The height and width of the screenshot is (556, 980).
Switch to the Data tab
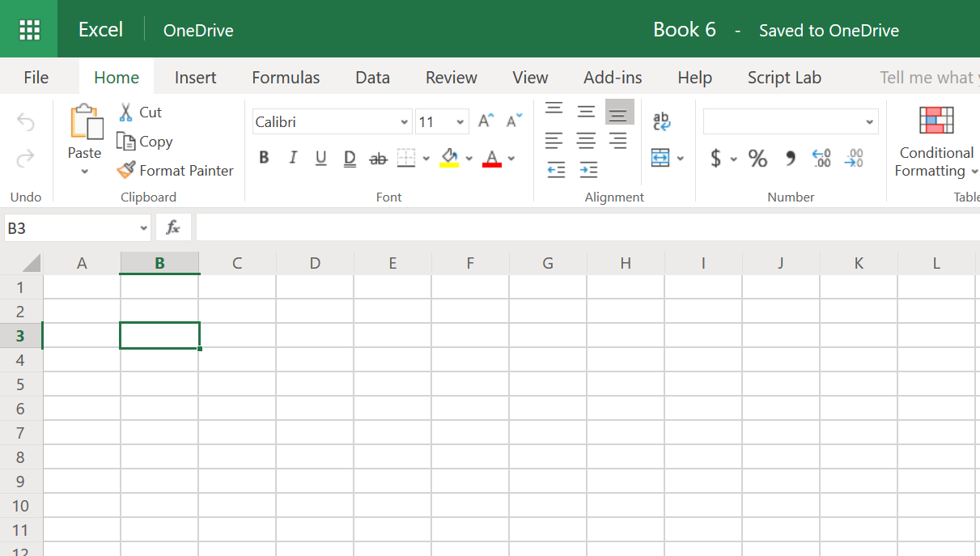click(x=373, y=78)
